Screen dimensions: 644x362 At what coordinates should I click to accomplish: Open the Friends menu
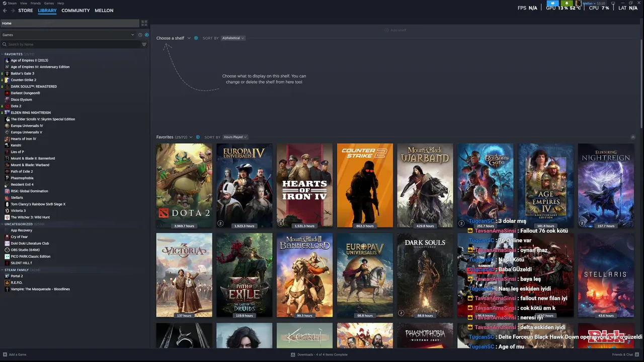click(36, 3)
